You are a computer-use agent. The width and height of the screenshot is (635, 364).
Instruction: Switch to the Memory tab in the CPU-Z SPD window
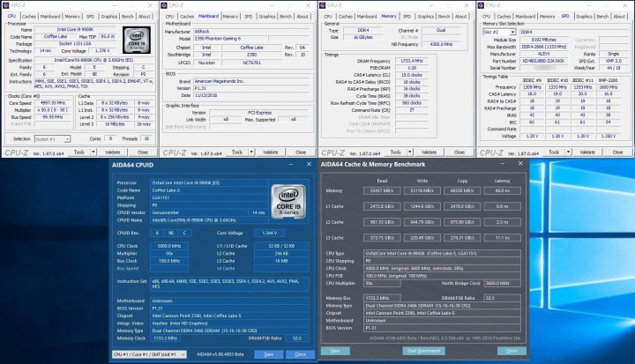547,17
